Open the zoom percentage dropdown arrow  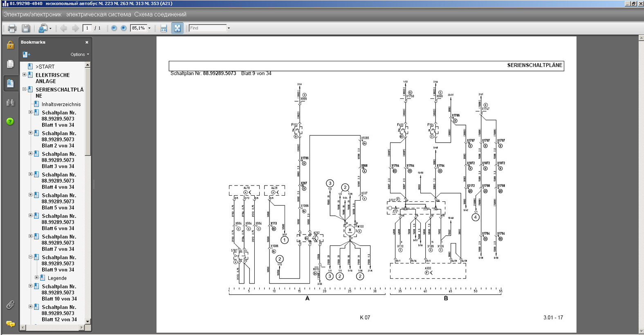point(149,28)
